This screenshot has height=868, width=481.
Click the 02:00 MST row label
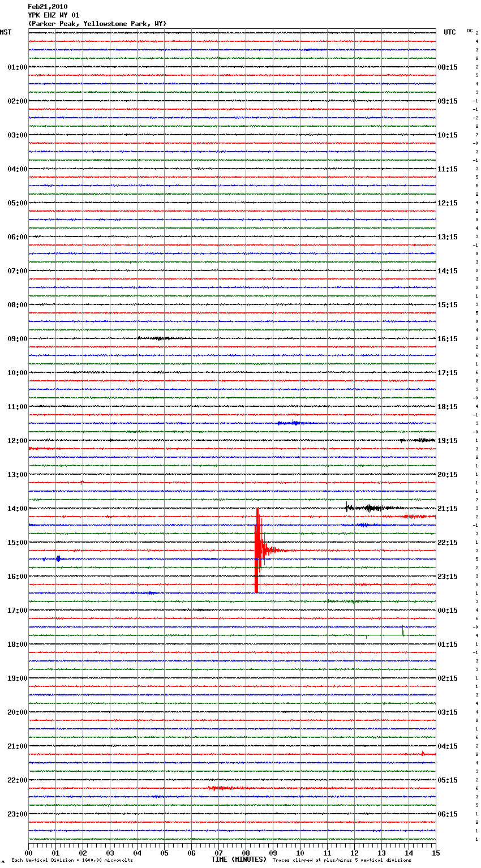pos(17,101)
